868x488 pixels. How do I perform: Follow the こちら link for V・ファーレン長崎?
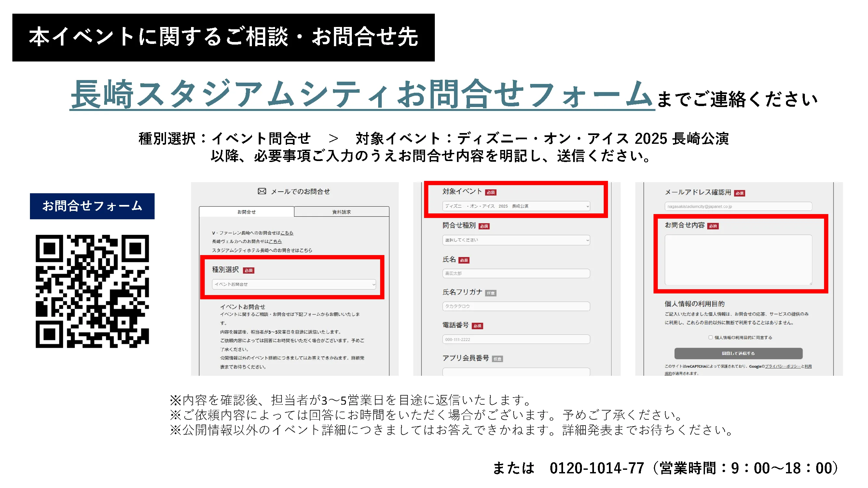click(287, 233)
